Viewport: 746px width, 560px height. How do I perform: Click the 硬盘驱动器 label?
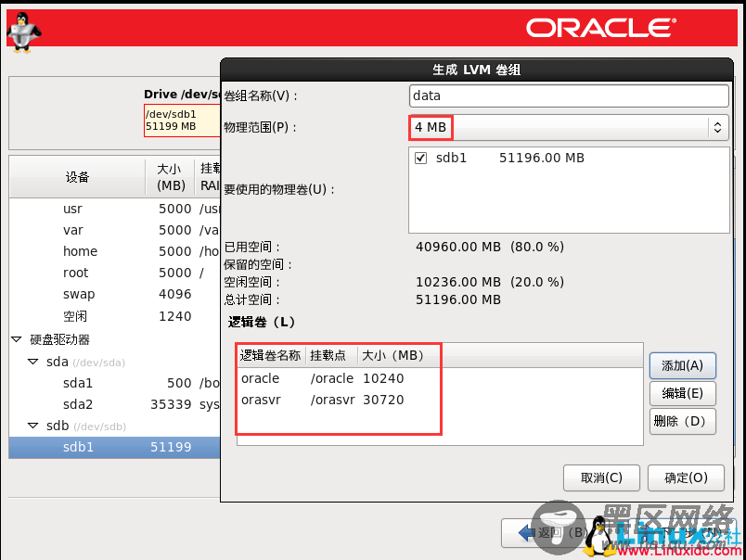(60, 339)
